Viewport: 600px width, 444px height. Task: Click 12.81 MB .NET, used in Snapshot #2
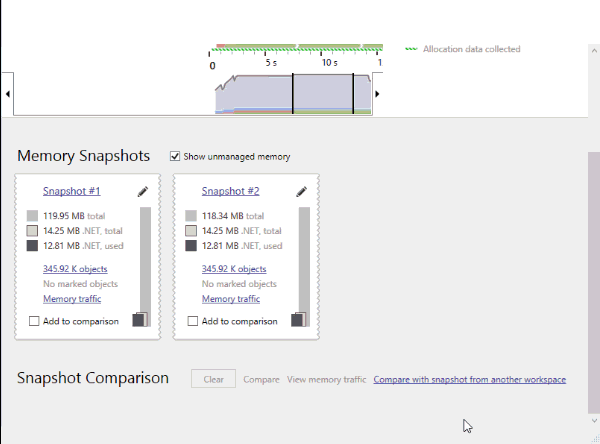pos(242,246)
